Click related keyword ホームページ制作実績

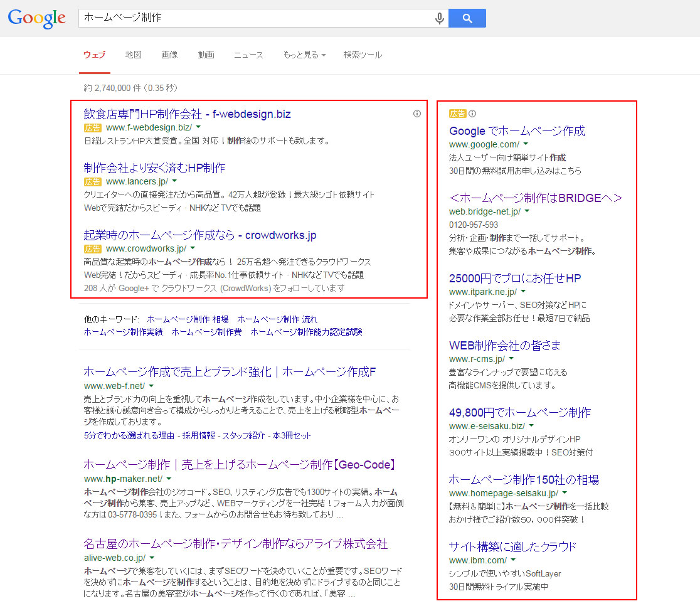pos(123,332)
